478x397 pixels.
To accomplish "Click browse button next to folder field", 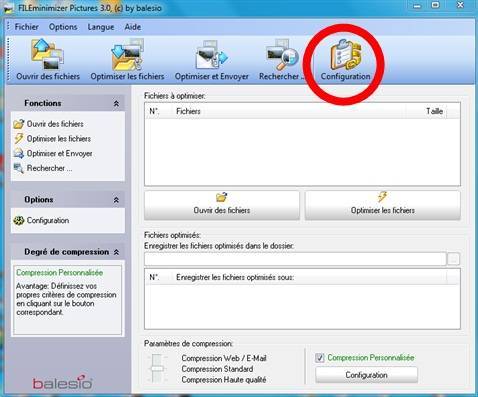I will 453,259.
